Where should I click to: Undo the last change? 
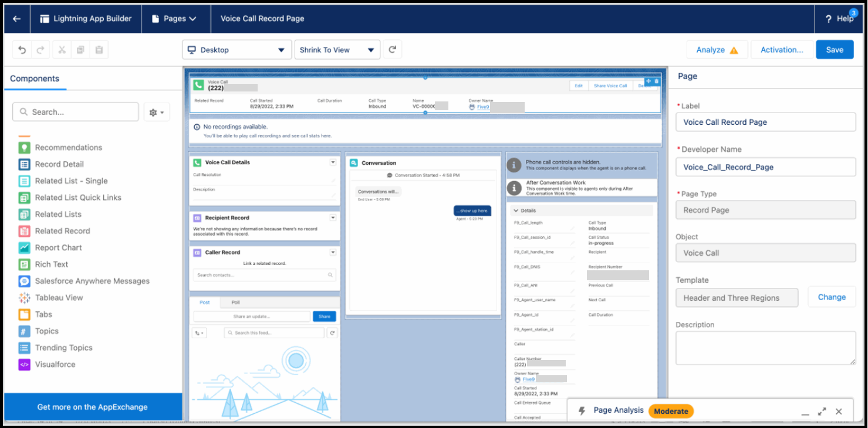point(22,50)
